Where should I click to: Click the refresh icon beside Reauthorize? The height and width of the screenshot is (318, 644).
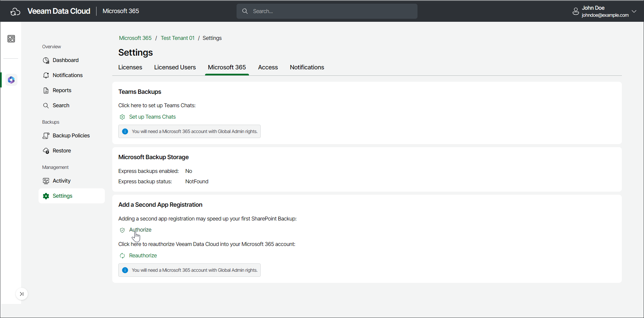tap(122, 256)
